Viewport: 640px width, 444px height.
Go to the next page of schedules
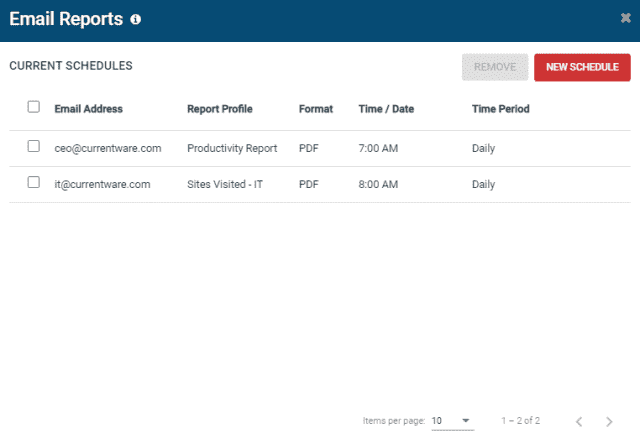[609, 422]
